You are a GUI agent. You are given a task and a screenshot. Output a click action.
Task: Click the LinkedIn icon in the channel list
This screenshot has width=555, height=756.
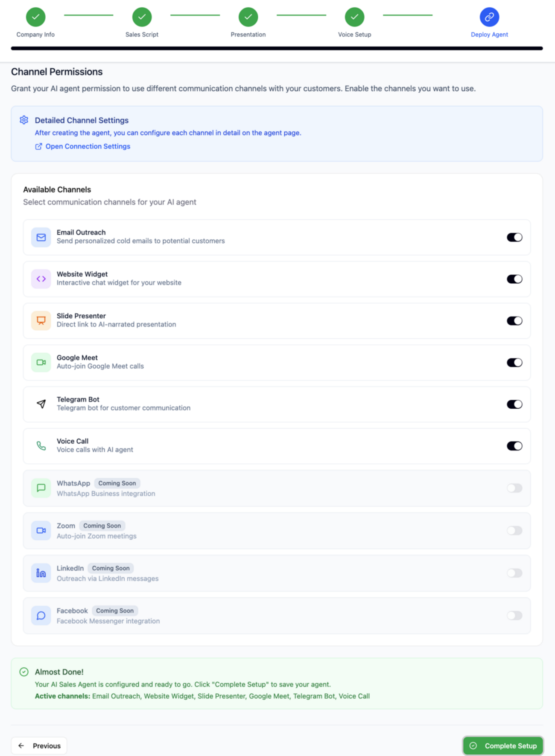coord(41,573)
